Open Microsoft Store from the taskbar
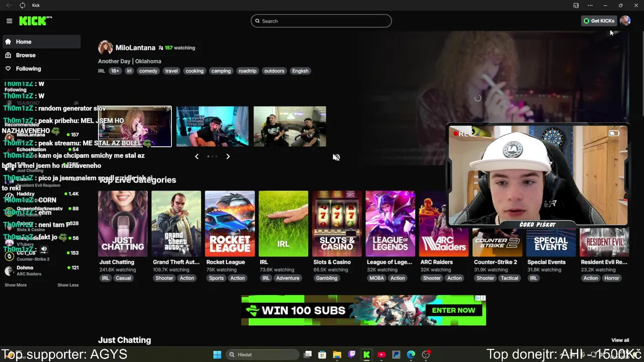This screenshot has width=644, height=362. [x=322, y=354]
